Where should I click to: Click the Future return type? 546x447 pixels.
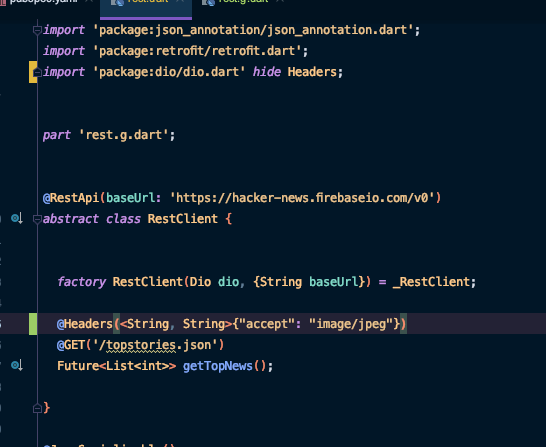[78, 366]
